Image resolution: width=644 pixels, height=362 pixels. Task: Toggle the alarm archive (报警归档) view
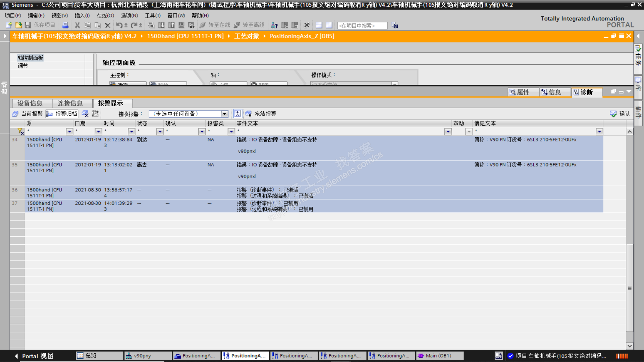point(62,114)
